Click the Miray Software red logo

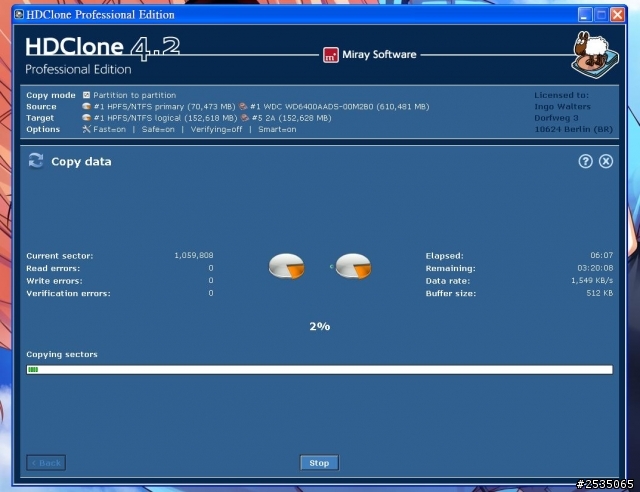coord(331,55)
